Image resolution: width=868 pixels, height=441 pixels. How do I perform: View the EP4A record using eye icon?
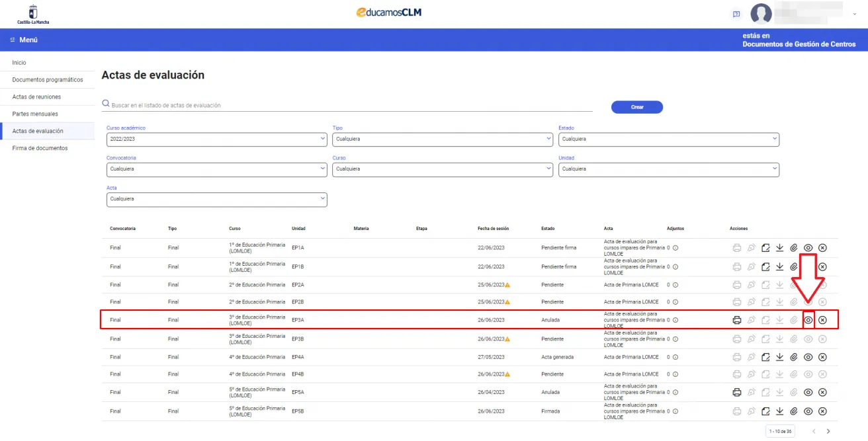[x=808, y=357]
